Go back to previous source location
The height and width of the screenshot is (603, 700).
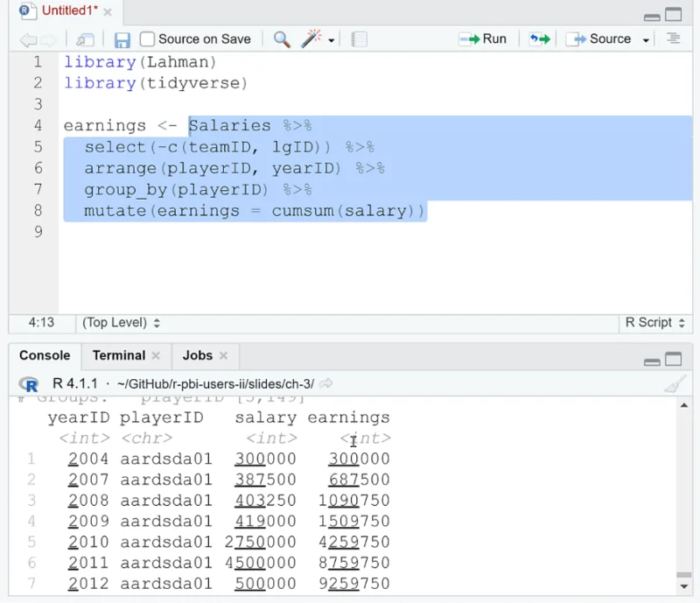point(28,40)
